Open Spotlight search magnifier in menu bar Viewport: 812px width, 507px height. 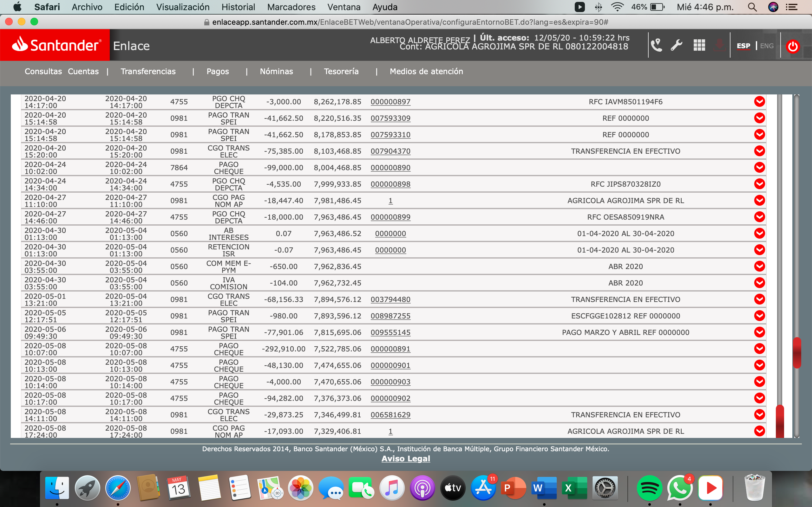point(752,7)
